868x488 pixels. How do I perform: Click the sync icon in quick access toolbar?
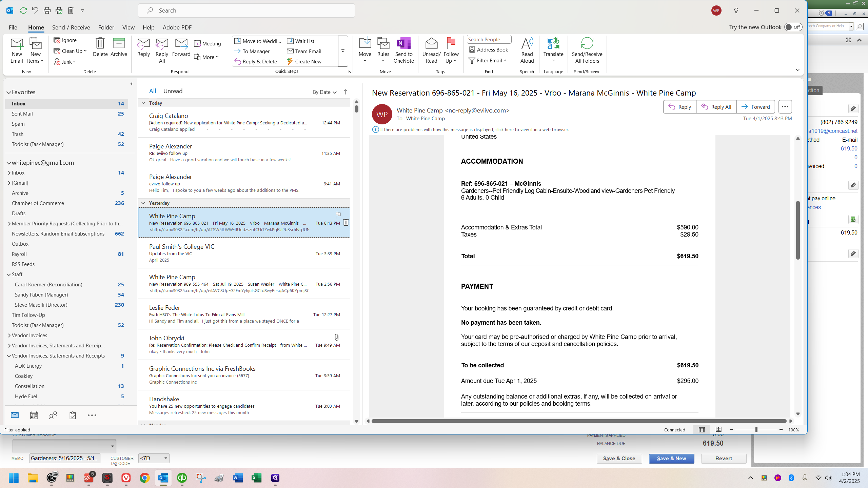pos(23,11)
